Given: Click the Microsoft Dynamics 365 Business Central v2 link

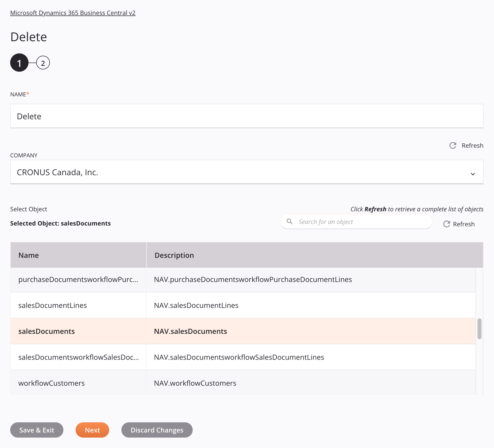Looking at the screenshot, I should click(x=73, y=12).
